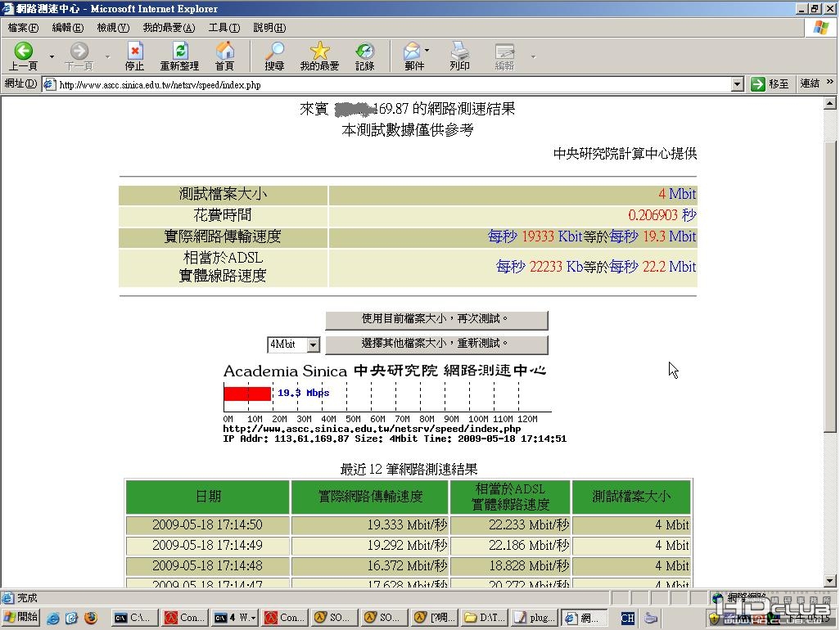Click the red '4 Mbit' test file size value

click(x=677, y=194)
